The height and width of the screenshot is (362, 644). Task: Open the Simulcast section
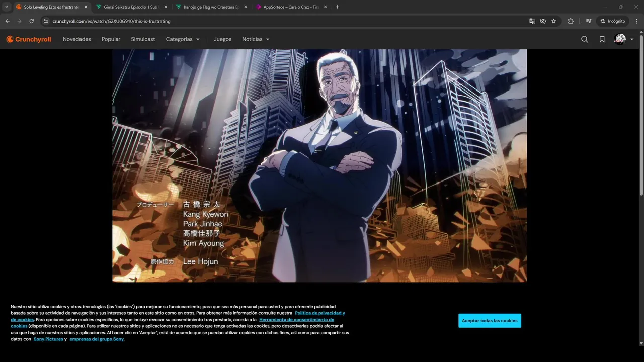pos(143,39)
